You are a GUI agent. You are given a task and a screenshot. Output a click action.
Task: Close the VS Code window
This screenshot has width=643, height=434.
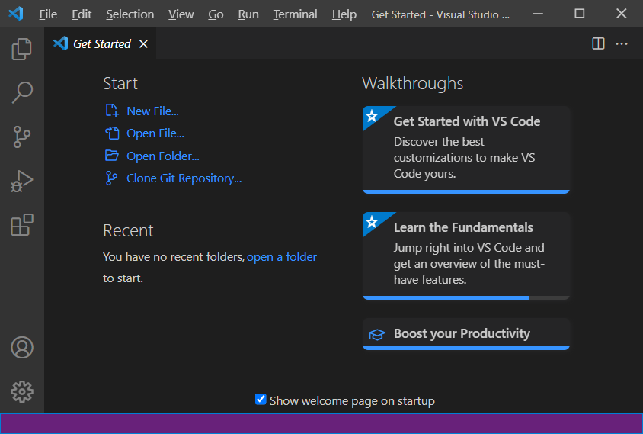[x=621, y=14]
